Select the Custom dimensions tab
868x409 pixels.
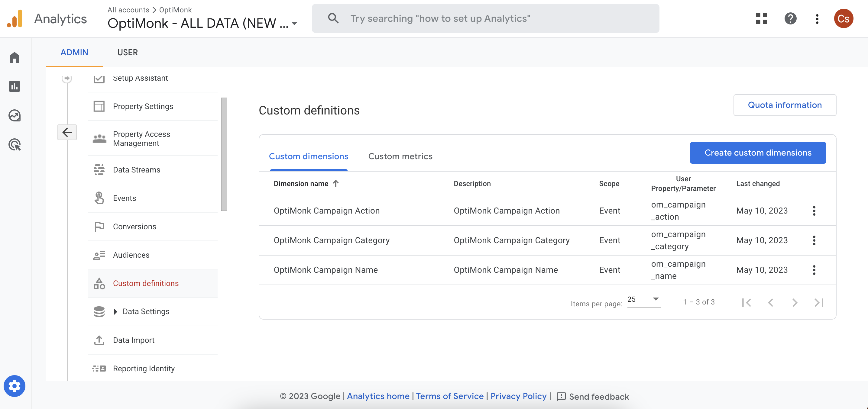pyautogui.click(x=308, y=156)
